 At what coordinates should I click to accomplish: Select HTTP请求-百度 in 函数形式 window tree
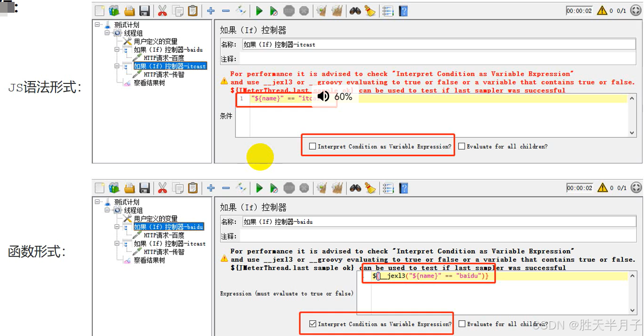(163, 235)
